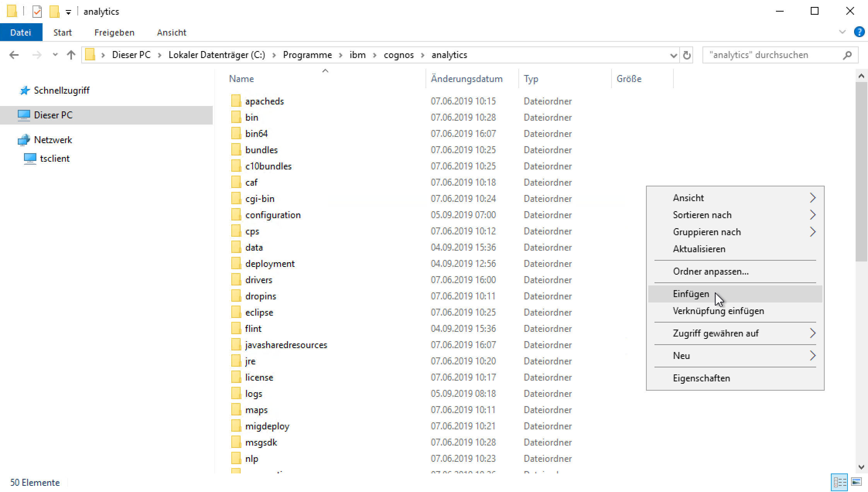This screenshot has width=868, height=492.
Task: Select Dieser PC in navigation pane
Action: pos(53,115)
